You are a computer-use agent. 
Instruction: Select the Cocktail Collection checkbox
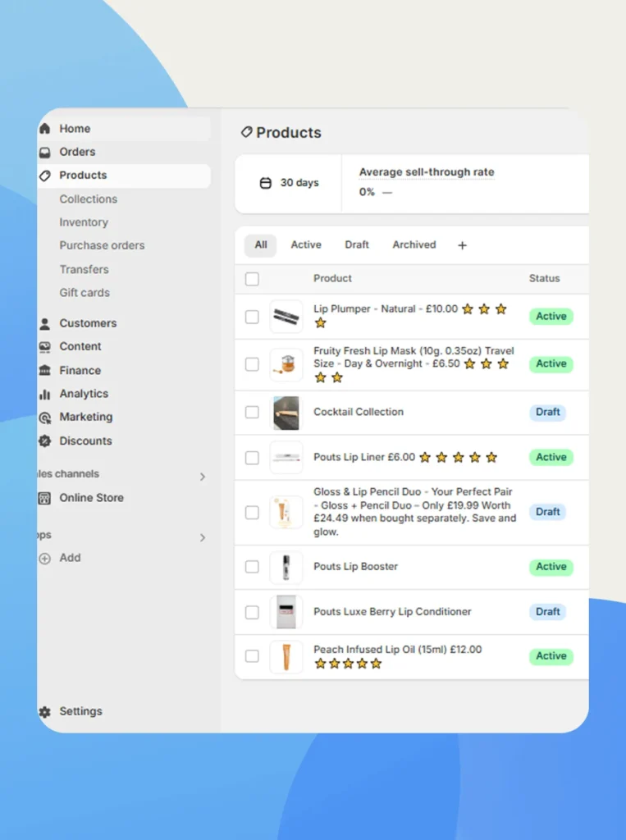pyautogui.click(x=252, y=413)
